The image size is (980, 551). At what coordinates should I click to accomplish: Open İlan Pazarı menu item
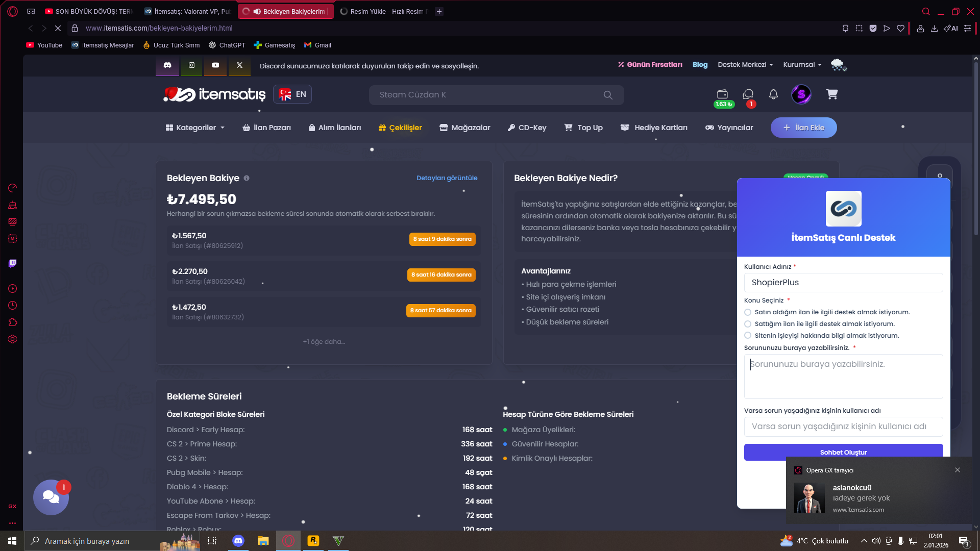click(x=267, y=128)
